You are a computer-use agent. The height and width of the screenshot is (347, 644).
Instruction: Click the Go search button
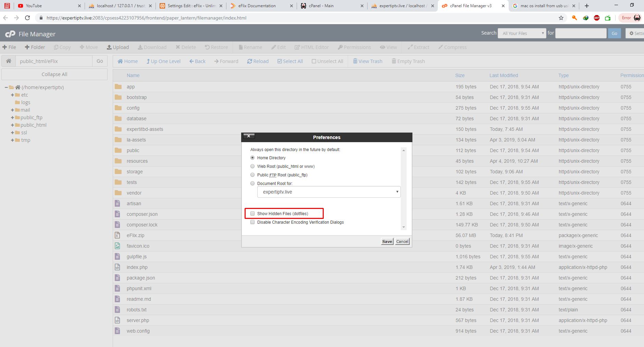614,33
